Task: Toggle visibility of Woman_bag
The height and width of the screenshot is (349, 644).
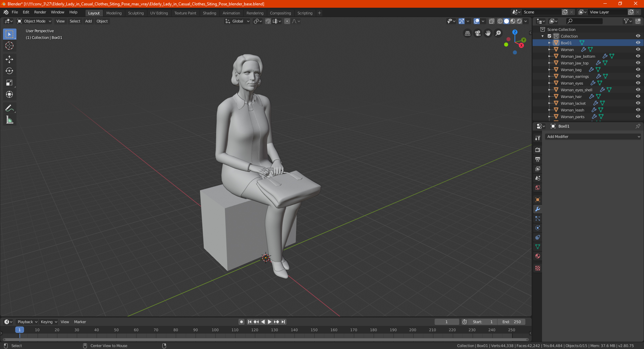Action: 638,69
